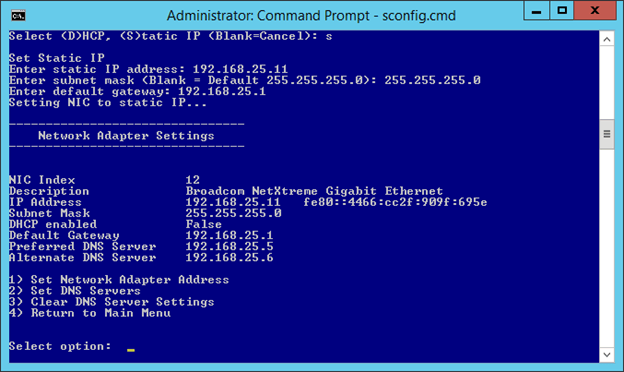Click the Preferred DNS Server value 192.168.25.5
The width and height of the screenshot is (624, 372).
click(x=230, y=246)
